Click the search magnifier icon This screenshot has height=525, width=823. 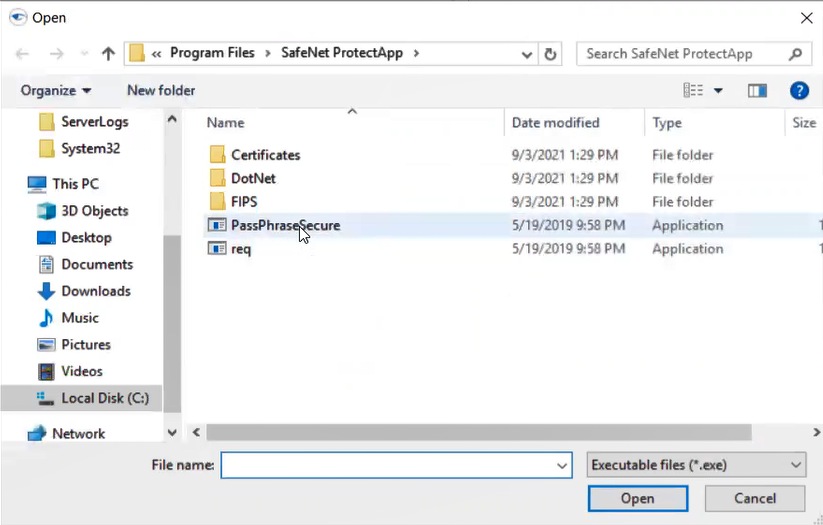tap(796, 54)
